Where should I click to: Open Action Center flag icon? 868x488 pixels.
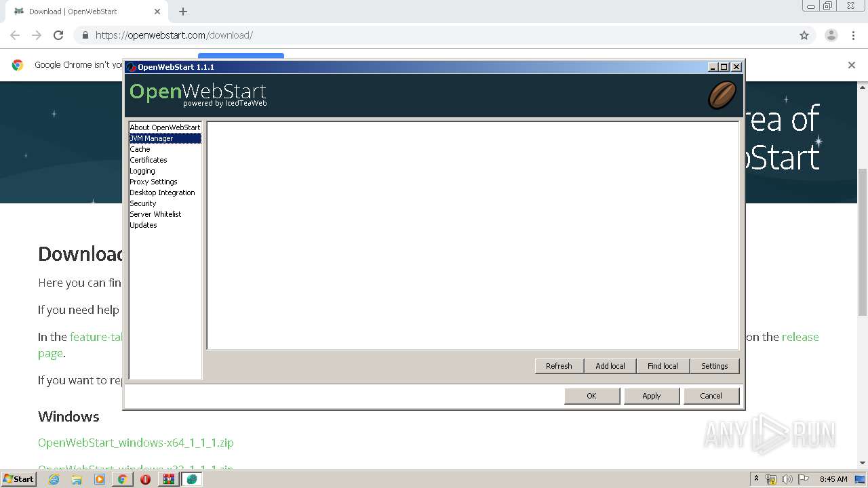[804, 479]
